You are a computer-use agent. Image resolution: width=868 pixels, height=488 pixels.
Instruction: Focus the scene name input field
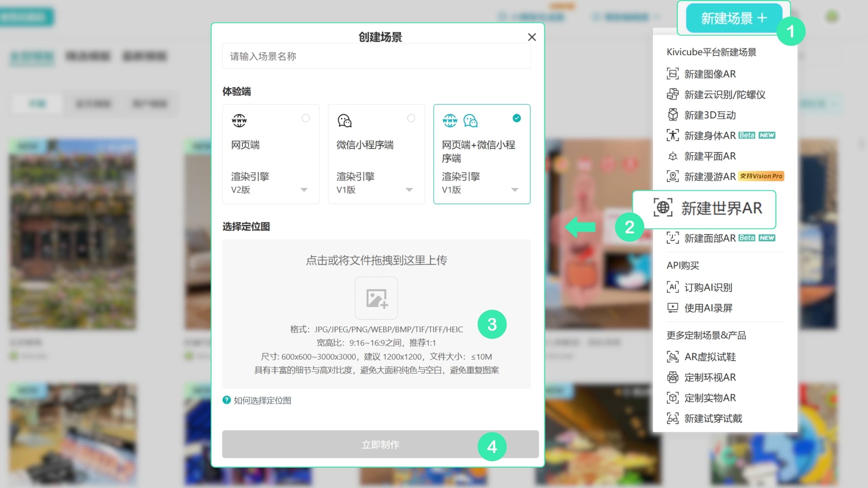tap(376, 56)
